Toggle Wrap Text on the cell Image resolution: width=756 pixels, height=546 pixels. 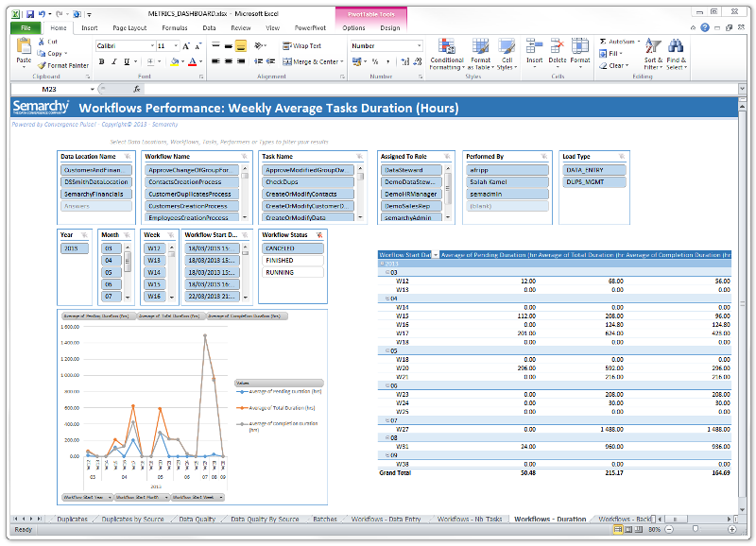[301, 45]
